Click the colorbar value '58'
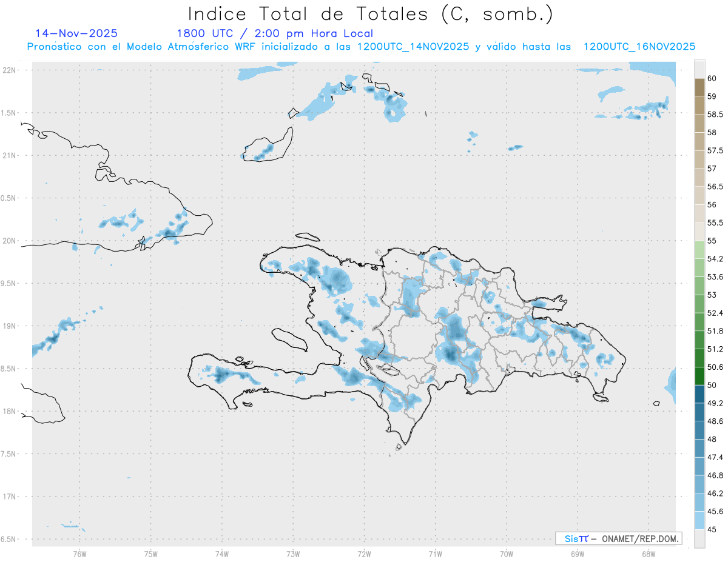728x562 pixels. tap(712, 132)
